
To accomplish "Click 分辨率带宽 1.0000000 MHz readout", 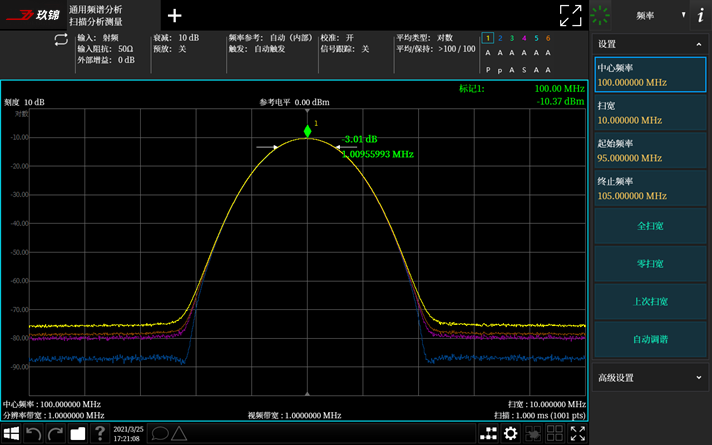I will (54, 415).
